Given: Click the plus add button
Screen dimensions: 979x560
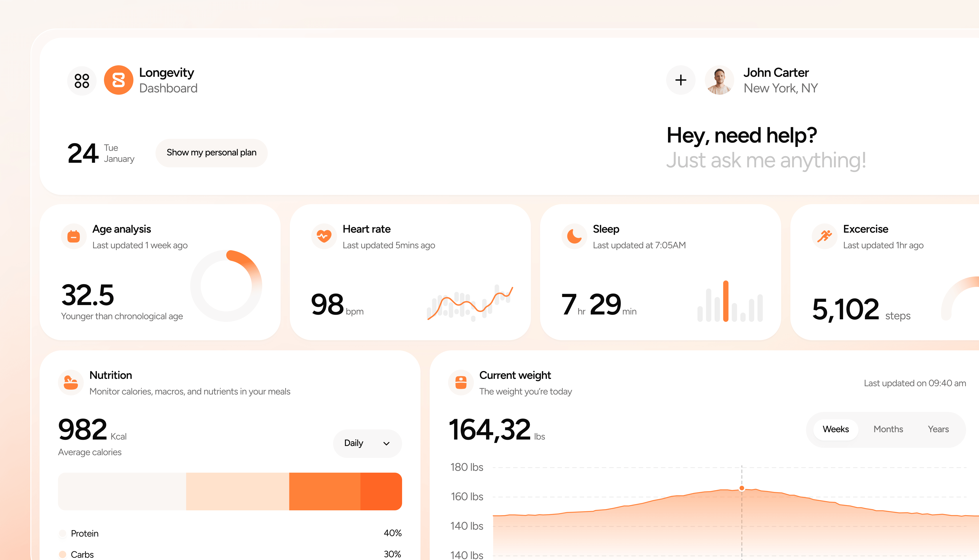Looking at the screenshot, I should click(x=681, y=80).
